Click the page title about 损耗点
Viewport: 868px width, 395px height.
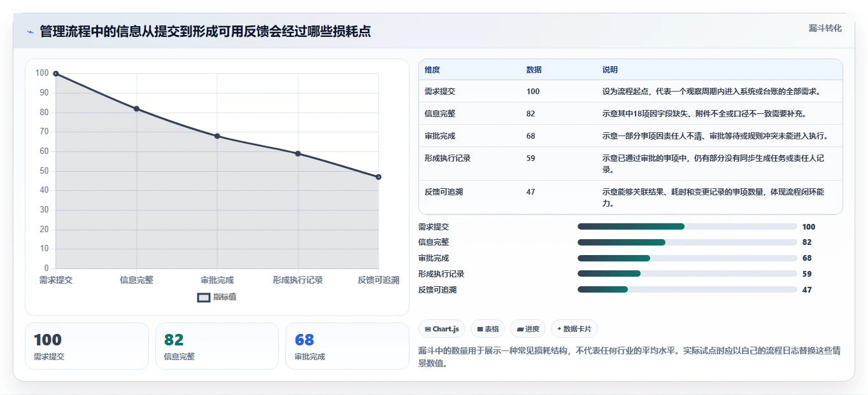[205, 32]
